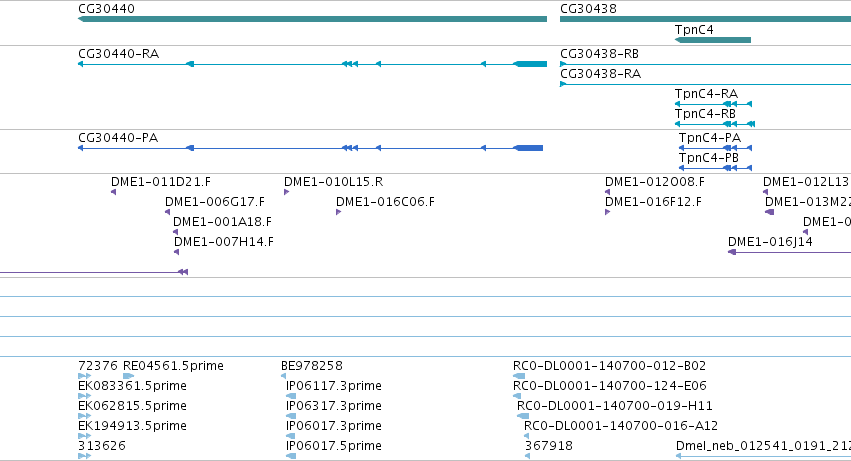Viewport: 851px width, 461px height.
Task: Click the DME1-012L13 feature label
Action: click(806, 182)
